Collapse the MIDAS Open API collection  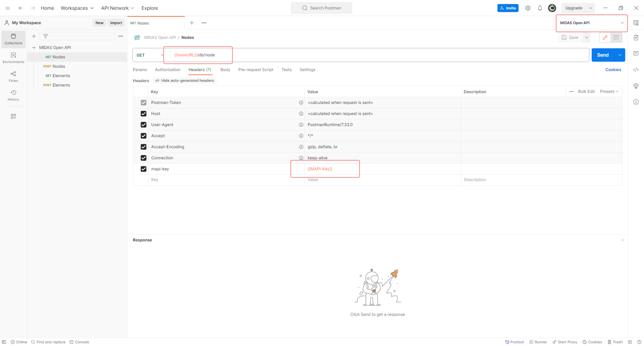[x=34, y=47]
